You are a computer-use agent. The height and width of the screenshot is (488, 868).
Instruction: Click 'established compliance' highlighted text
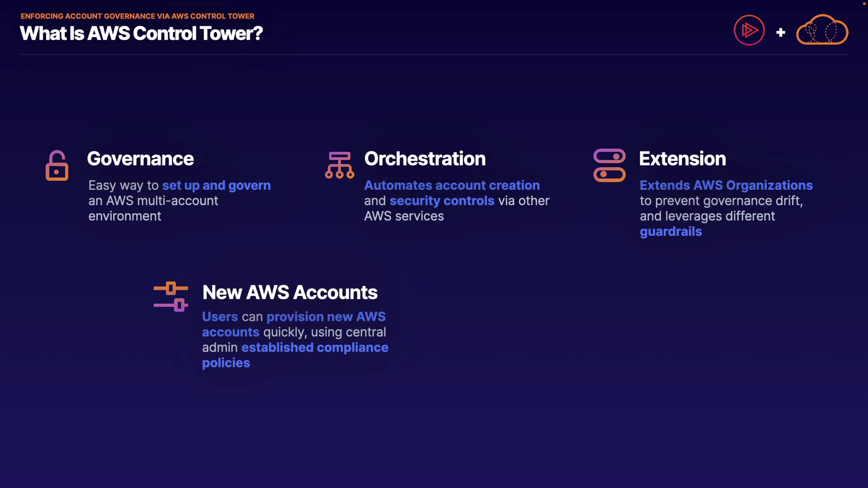coord(315,347)
